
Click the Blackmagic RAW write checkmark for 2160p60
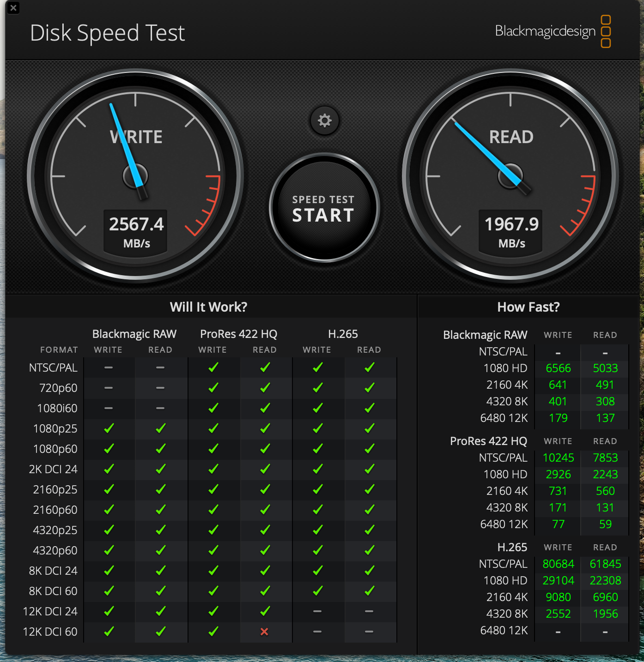pos(109,510)
